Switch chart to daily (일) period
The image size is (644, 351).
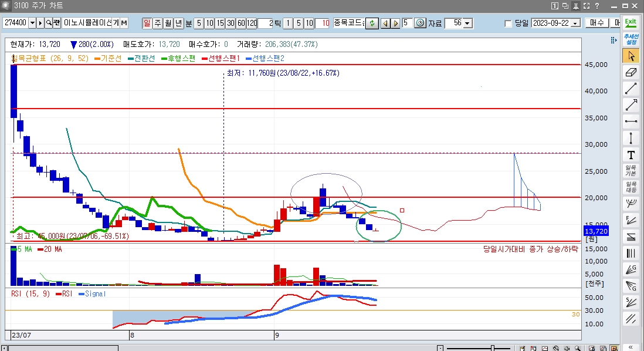point(147,23)
